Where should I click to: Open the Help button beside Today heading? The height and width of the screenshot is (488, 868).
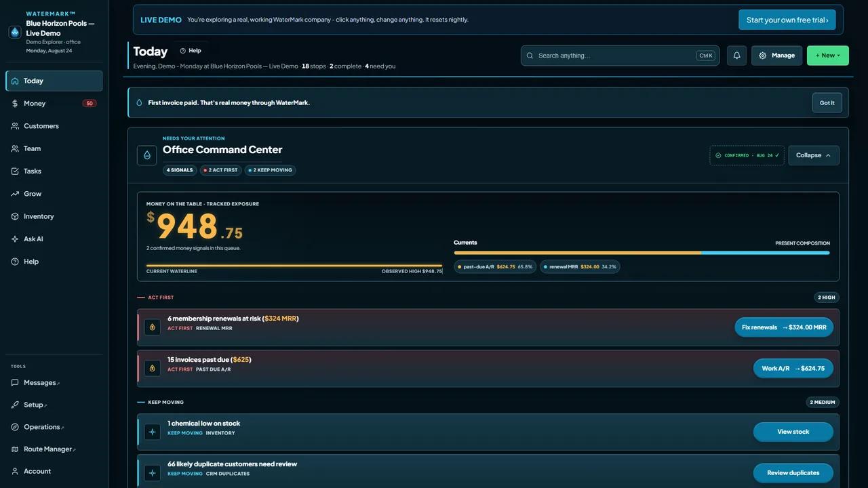coord(191,51)
